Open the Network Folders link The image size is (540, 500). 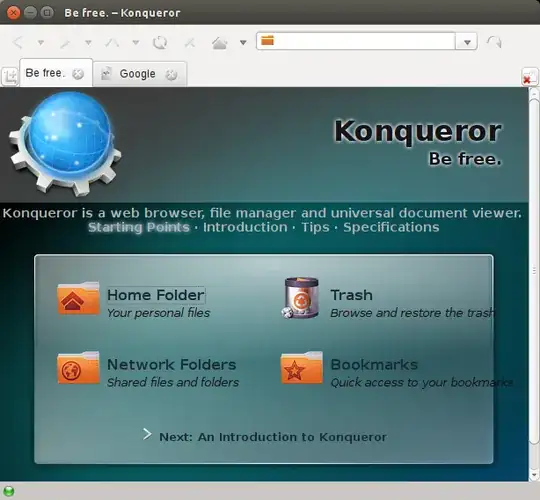[172, 364]
